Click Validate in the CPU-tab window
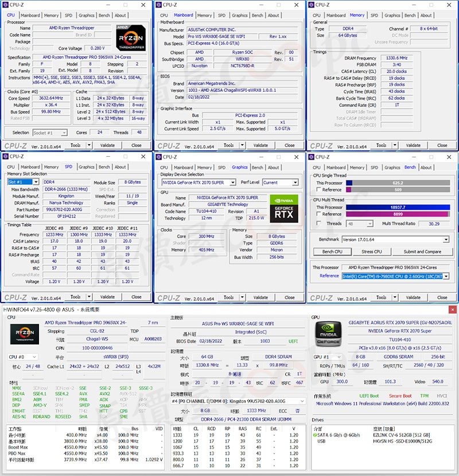 [x=107, y=145]
